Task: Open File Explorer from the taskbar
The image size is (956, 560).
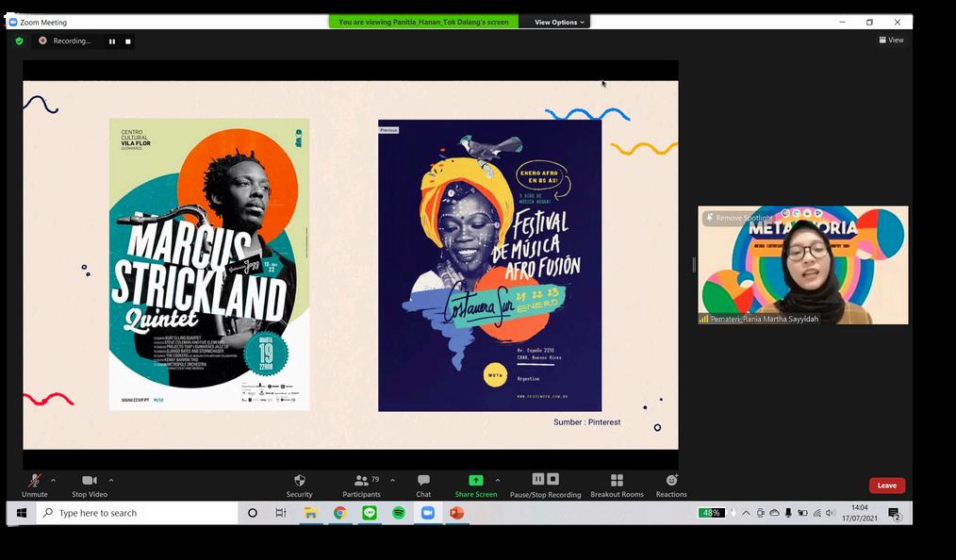Action: 310,513
